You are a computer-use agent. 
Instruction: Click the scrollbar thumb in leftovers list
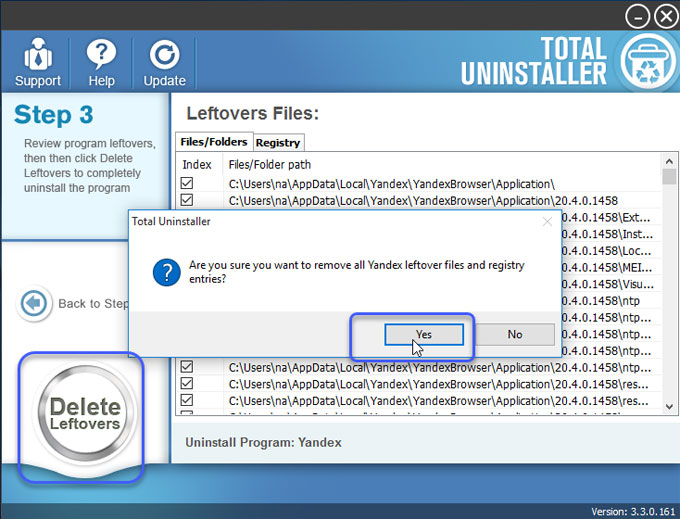pyautogui.click(x=669, y=177)
